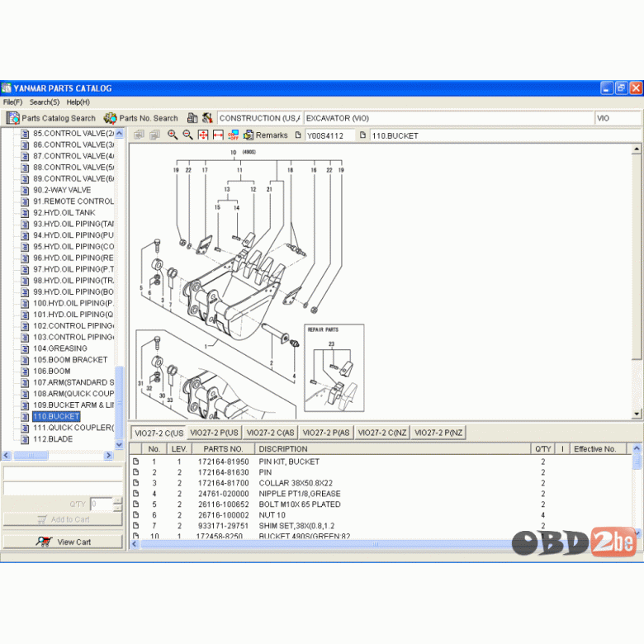Click the parts list scroll-up arrow
644x644 pixels.
coord(637,448)
